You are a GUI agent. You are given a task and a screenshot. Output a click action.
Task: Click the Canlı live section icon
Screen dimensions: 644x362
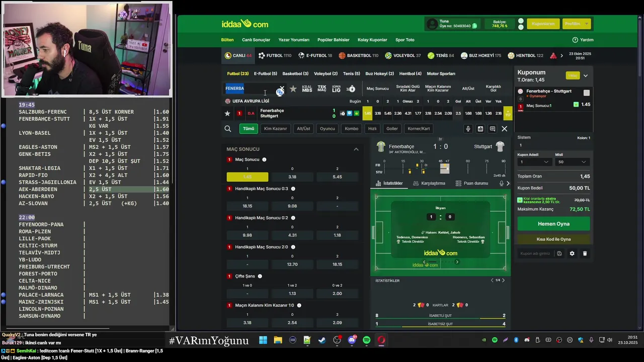[x=228, y=55]
